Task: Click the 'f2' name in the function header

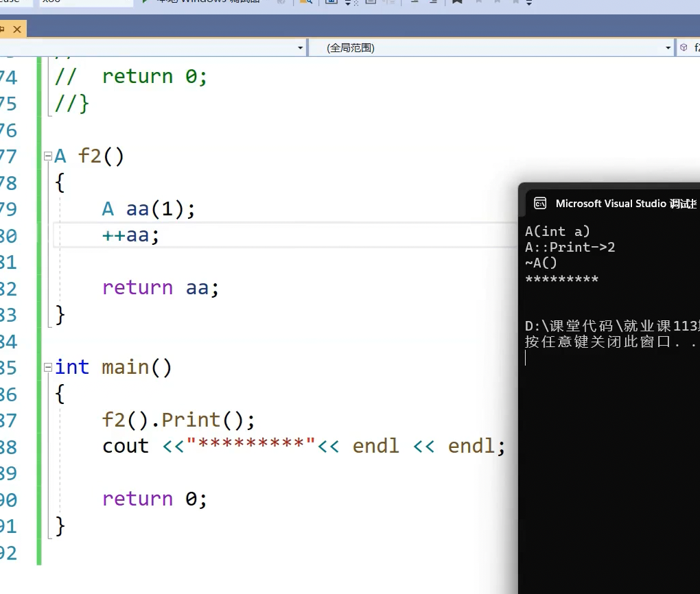Action: point(90,156)
